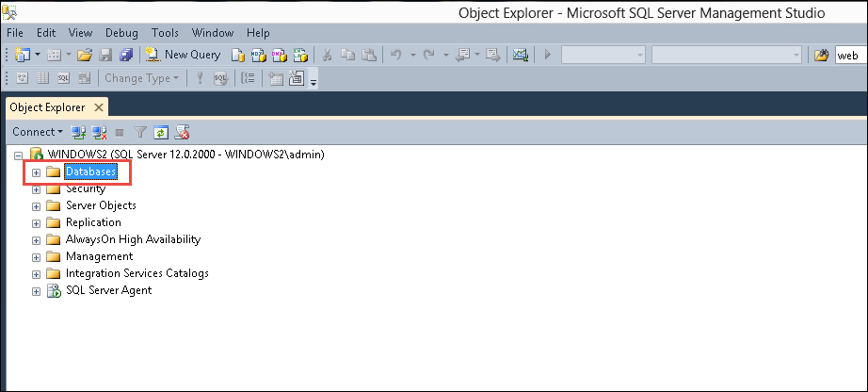This screenshot has height=392, width=868.
Task: Click the Add Table icon
Action: (x=276, y=79)
